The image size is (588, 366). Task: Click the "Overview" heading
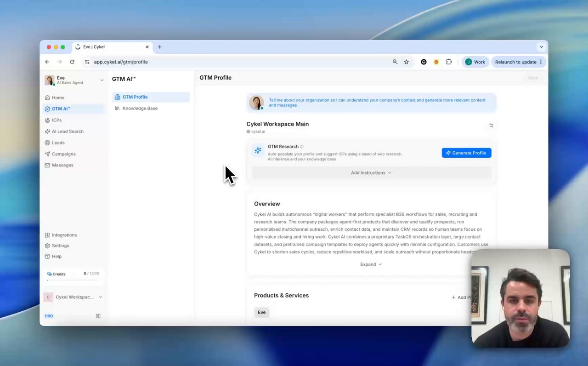point(267,204)
